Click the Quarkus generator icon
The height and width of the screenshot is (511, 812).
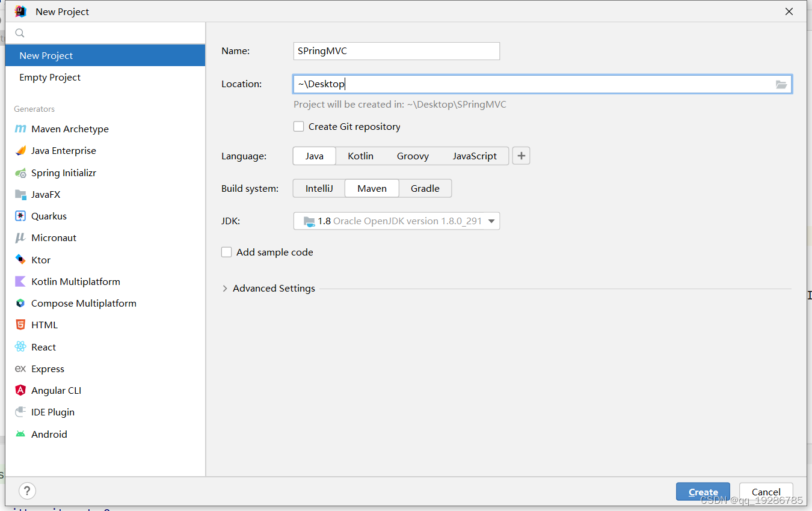(20, 216)
